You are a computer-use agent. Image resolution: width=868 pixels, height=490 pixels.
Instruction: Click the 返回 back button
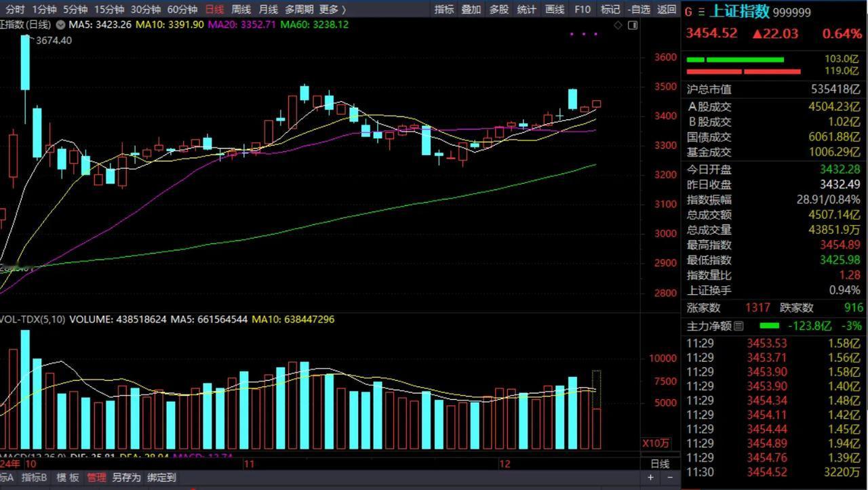coord(667,9)
